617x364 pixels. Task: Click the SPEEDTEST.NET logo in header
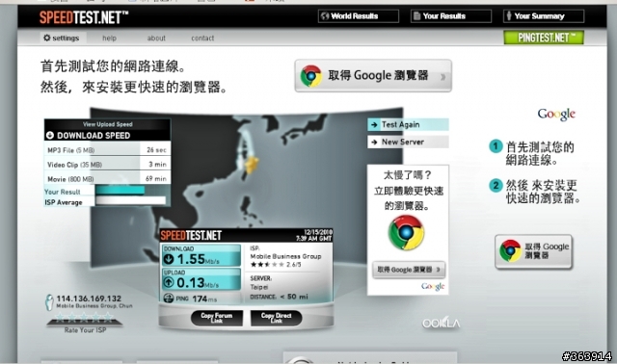(84, 17)
